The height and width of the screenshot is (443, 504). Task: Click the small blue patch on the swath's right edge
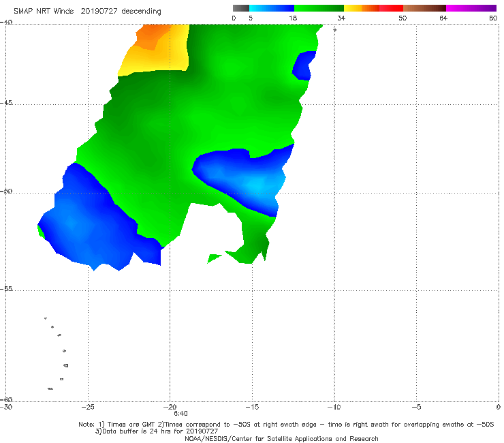point(302,66)
